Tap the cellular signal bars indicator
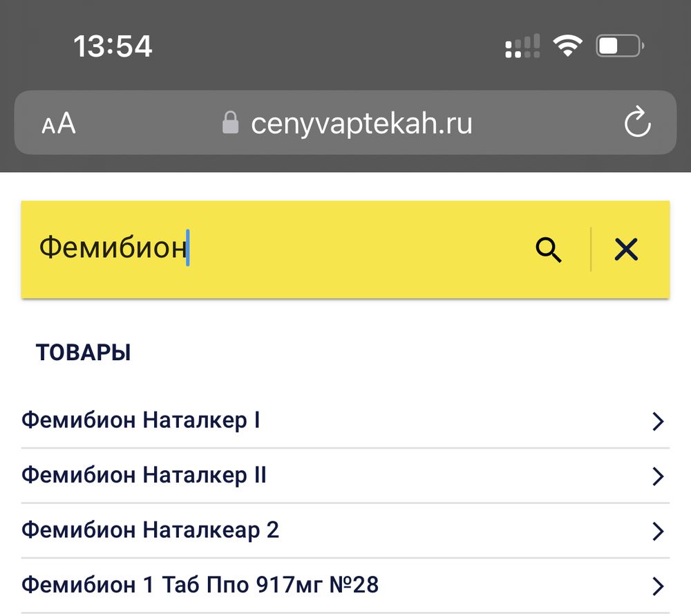This screenshot has width=691, height=616. click(x=523, y=46)
